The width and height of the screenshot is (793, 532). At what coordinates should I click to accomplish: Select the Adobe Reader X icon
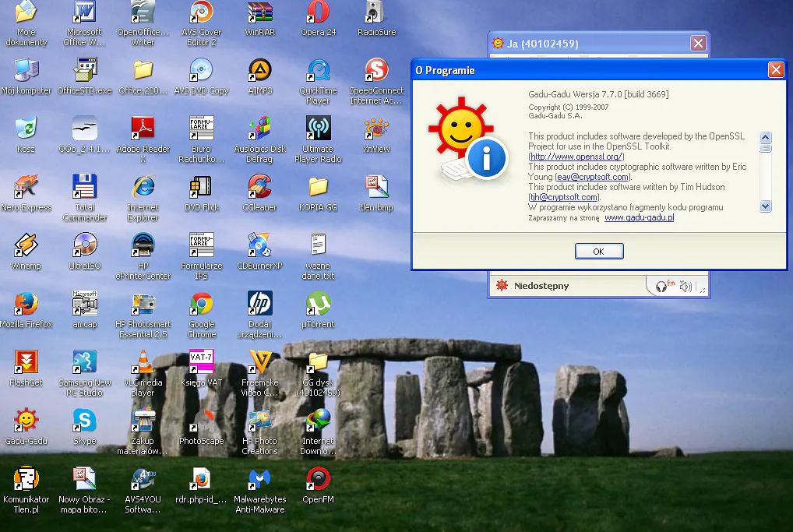tap(143, 139)
